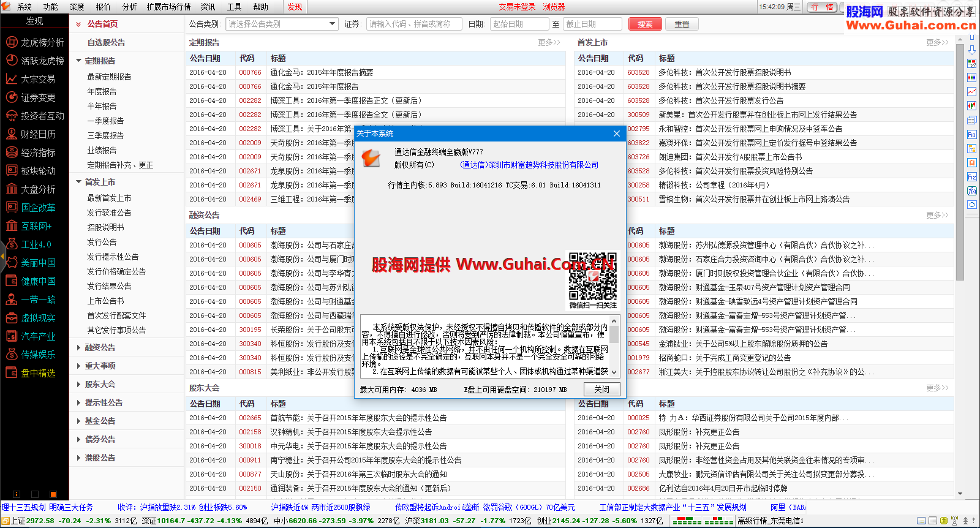Image resolution: width=980 pixels, height=528 pixels.
Task: Open the 分析 menu
Action: tap(130, 7)
